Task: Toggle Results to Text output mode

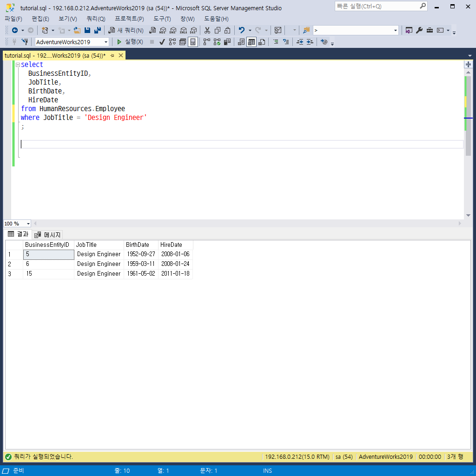Action: click(241, 42)
